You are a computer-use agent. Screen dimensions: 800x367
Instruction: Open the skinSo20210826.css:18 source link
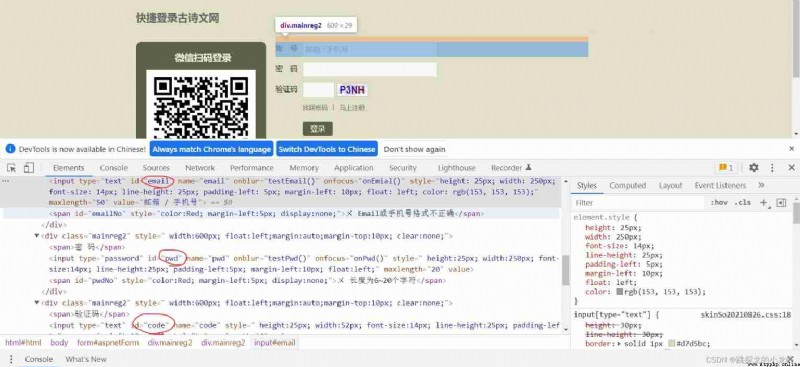coord(745,315)
